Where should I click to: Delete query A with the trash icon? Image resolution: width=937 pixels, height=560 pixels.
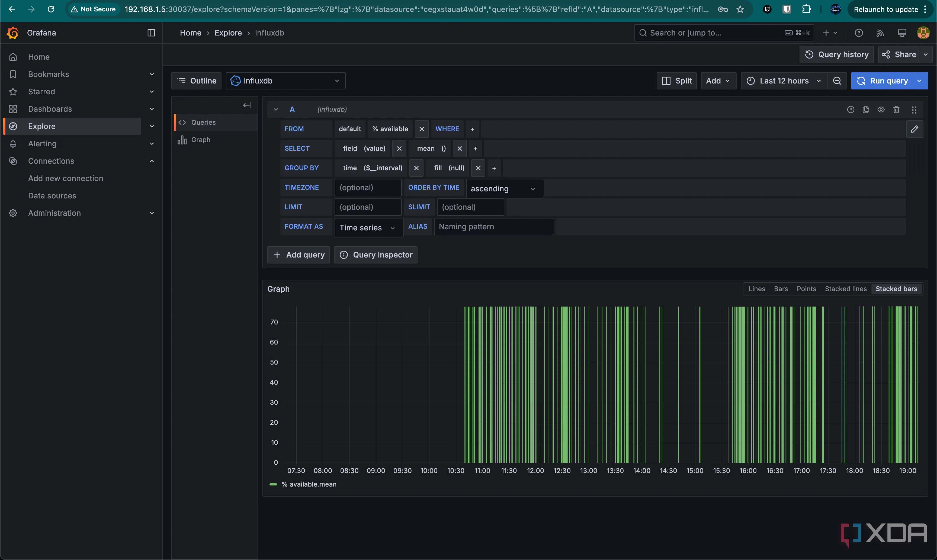(x=896, y=110)
